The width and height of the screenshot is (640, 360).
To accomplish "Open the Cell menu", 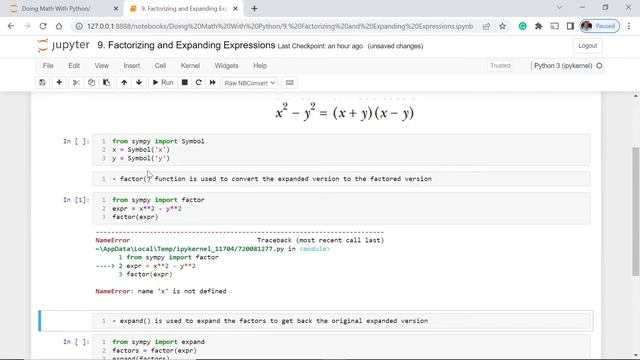I will coord(160,66).
